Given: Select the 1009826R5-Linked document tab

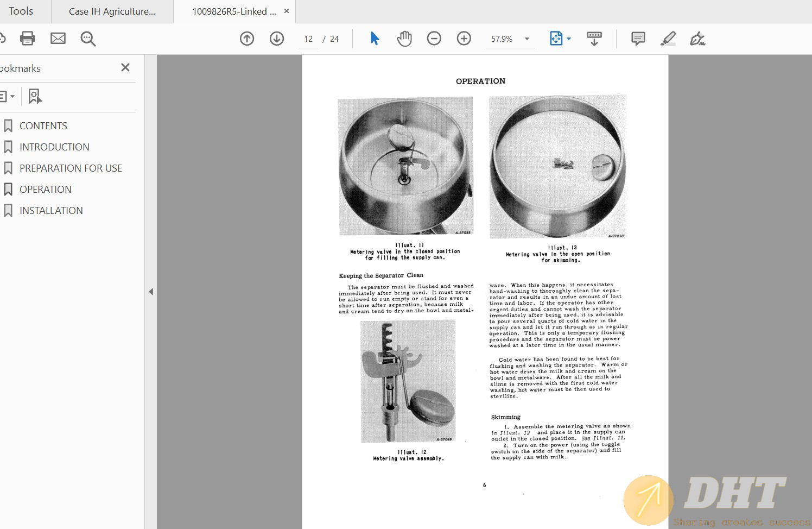Looking at the screenshot, I should tap(234, 11).
